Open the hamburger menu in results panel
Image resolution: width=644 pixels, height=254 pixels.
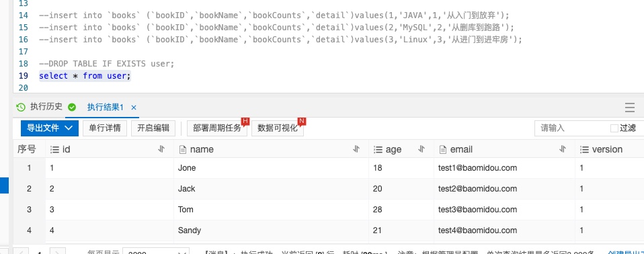630,108
